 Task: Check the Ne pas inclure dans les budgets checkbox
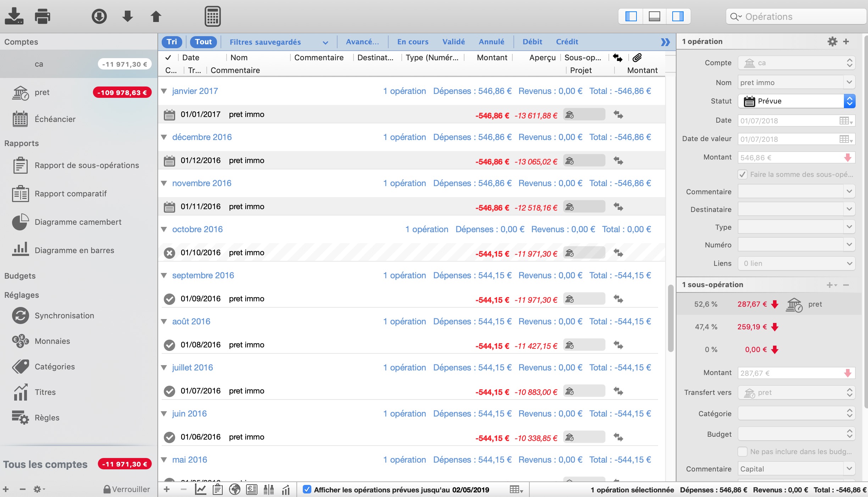744,452
